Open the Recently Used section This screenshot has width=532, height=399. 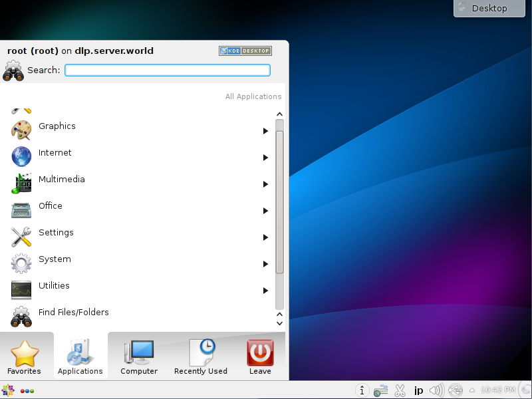click(200, 354)
